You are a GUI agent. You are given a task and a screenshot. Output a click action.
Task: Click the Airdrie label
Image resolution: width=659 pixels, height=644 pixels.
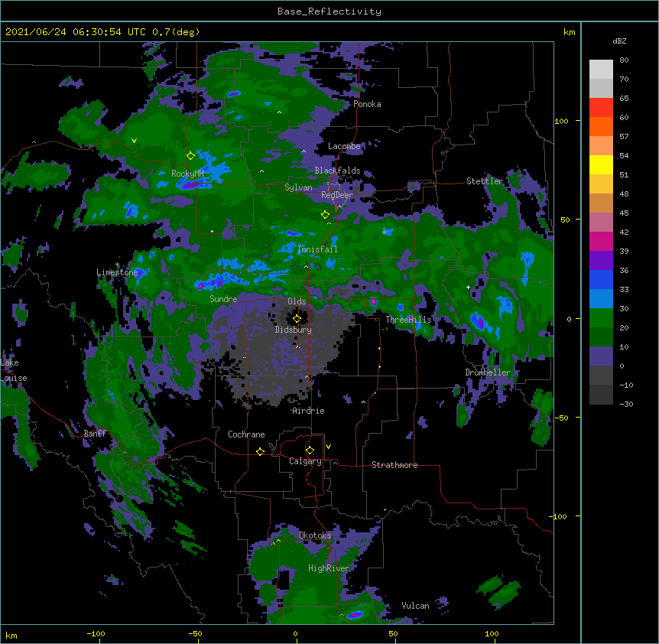[309, 411]
